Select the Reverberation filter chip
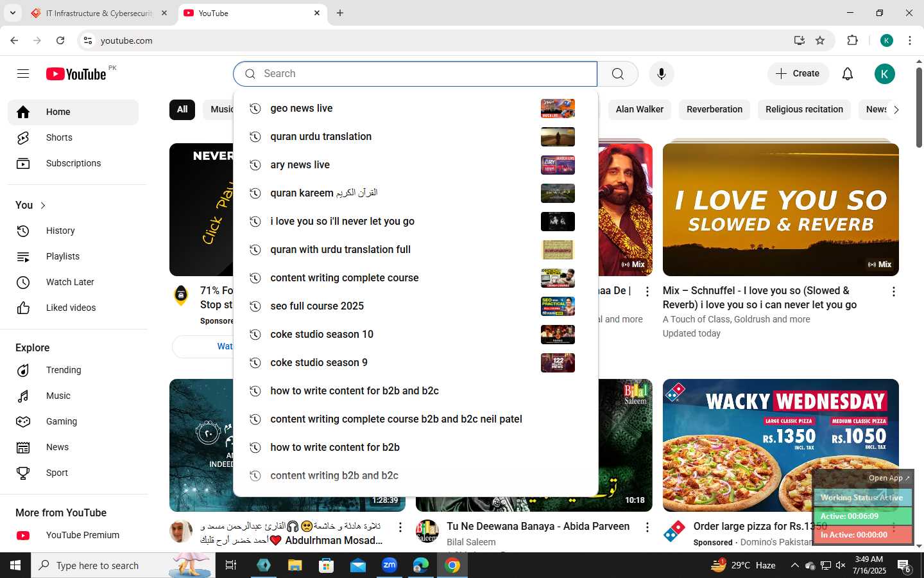 (714, 110)
